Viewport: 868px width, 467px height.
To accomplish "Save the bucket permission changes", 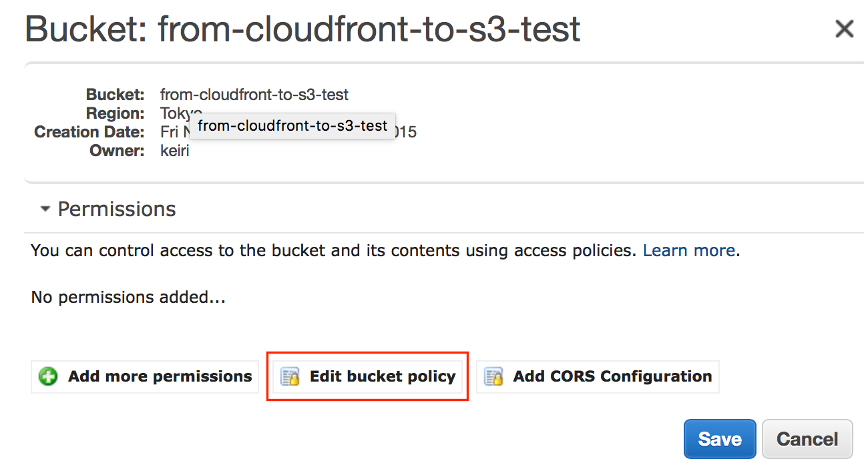I will pyautogui.click(x=719, y=439).
